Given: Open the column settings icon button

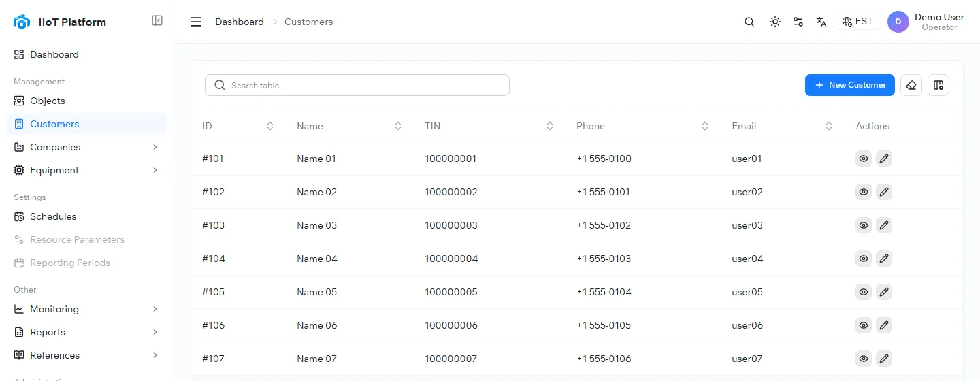Looking at the screenshot, I should click(938, 85).
